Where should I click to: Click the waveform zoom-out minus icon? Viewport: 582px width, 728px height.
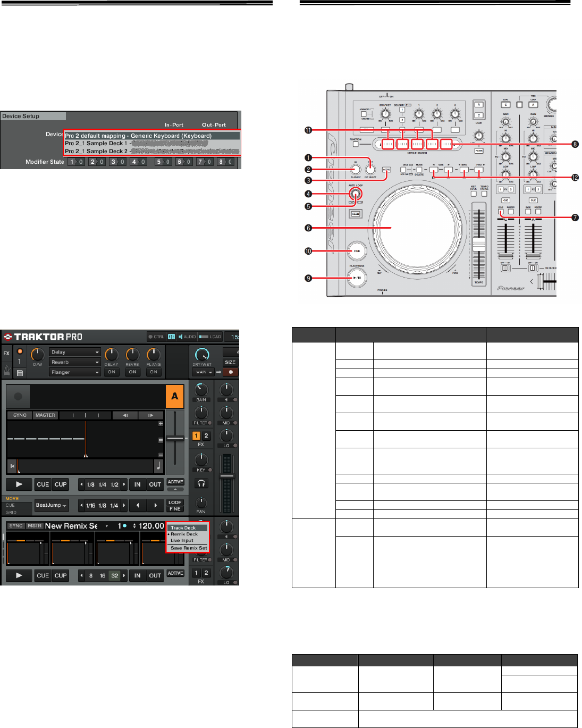(161, 455)
